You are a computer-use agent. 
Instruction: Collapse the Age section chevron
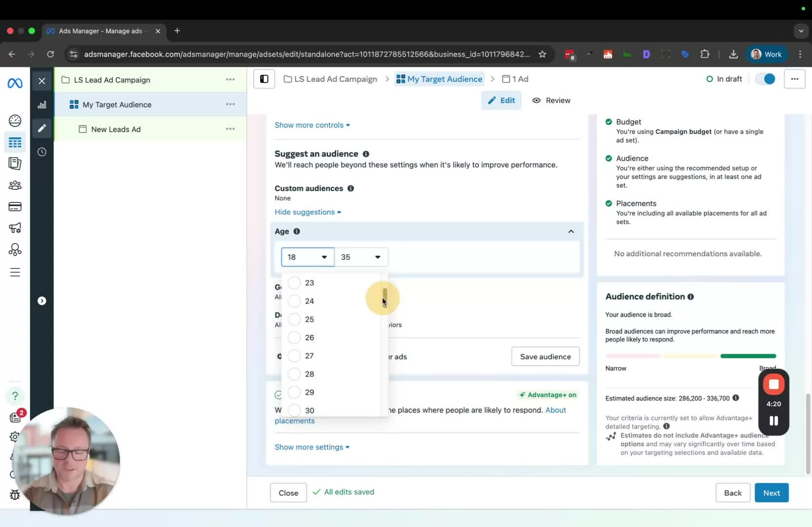coord(570,232)
